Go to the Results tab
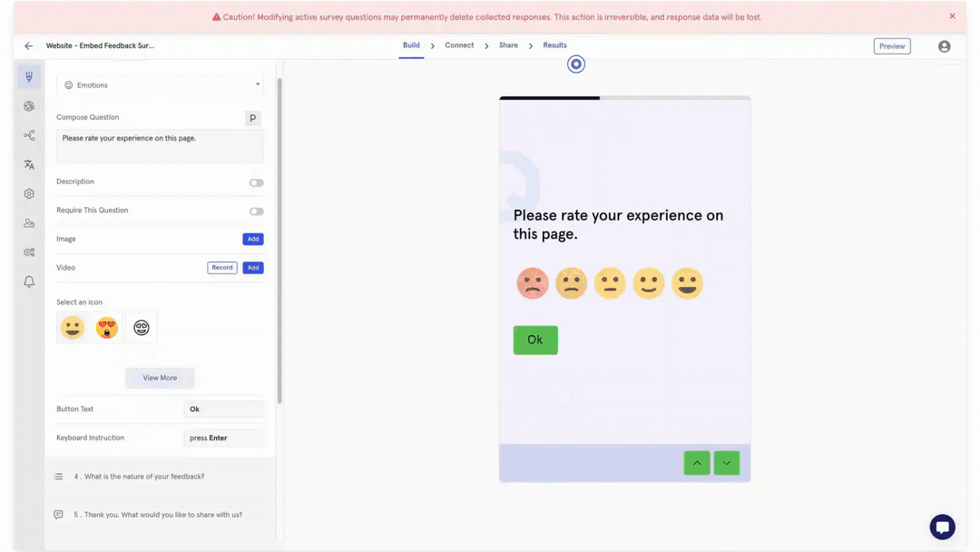The height and width of the screenshot is (552, 980). (x=554, y=45)
